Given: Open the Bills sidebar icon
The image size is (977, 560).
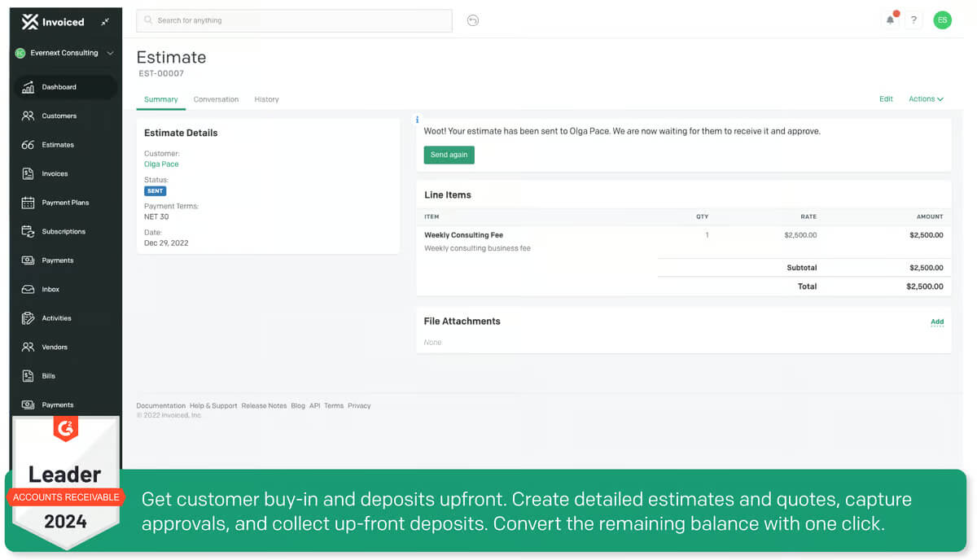Looking at the screenshot, I should tap(28, 376).
